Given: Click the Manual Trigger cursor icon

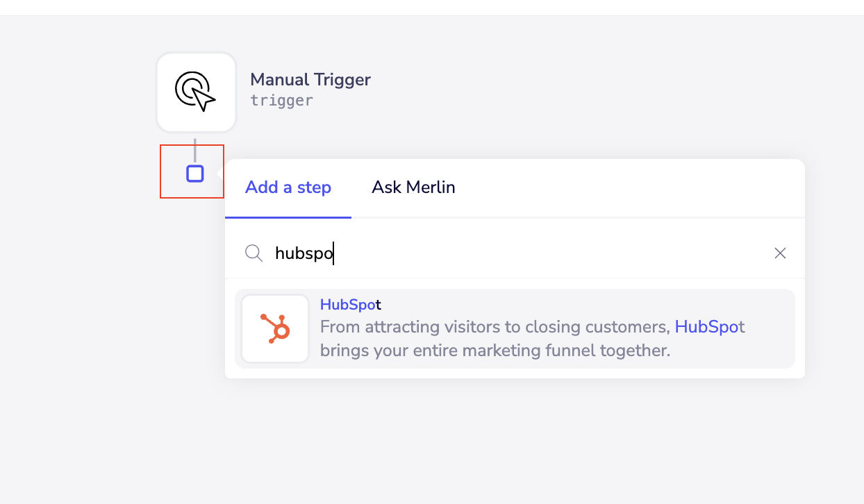Looking at the screenshot, I should (x=196, y=92).
